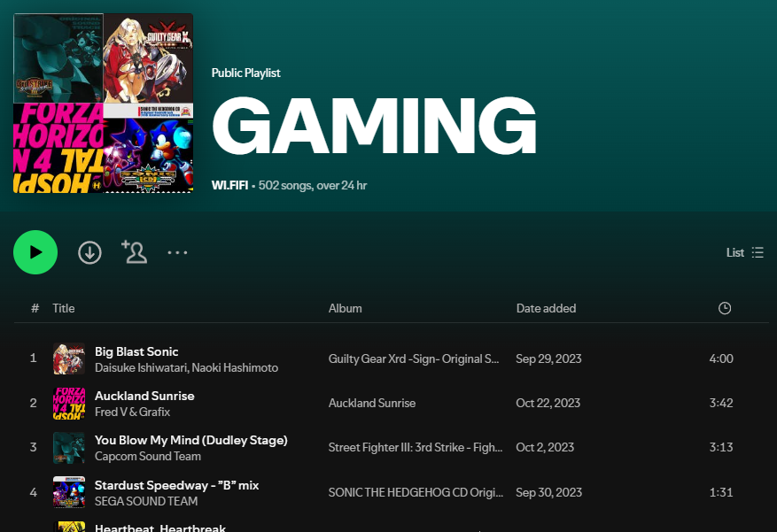Open artist SEGA SOUND TEAM

pyautogui.click(x=146, y=501)
